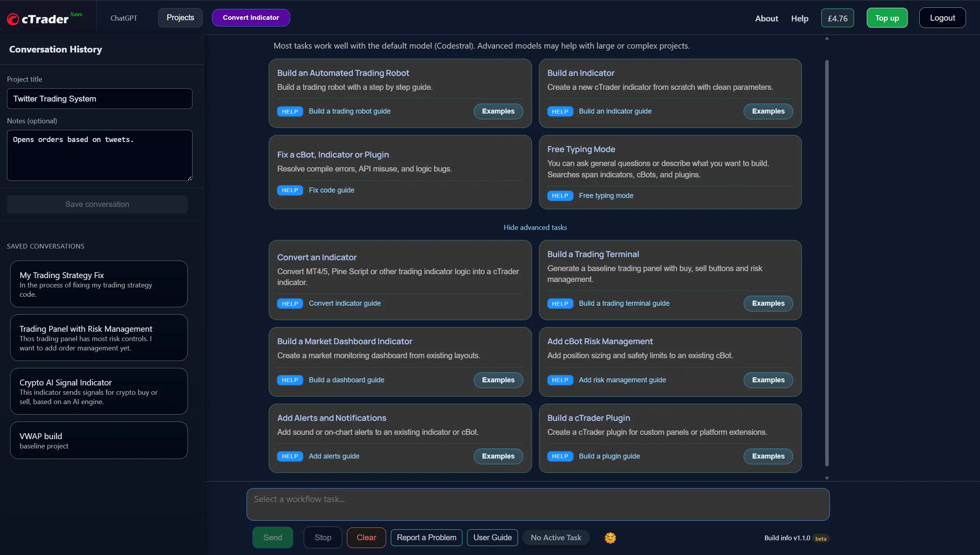The image size is (980, 555).
Task: Click the HELP badge for trading robot guide
Action: click(290, 112)
